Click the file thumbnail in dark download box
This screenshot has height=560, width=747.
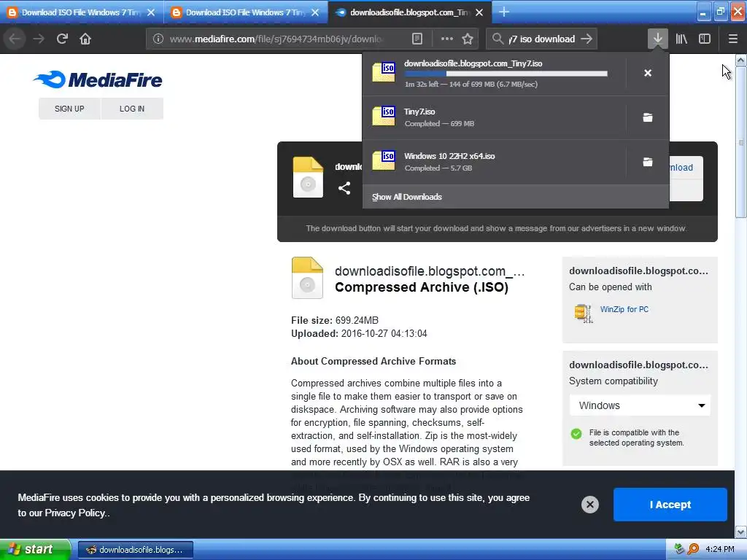tap(308, 177)
